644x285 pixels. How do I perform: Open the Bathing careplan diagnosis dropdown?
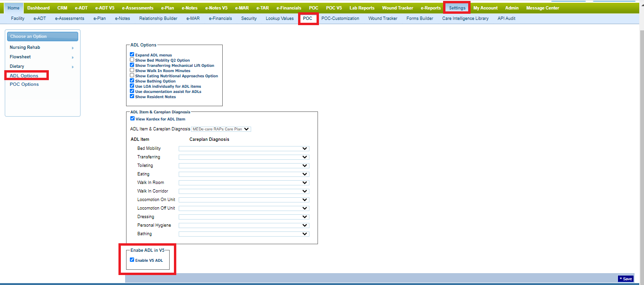click(244, 234)
